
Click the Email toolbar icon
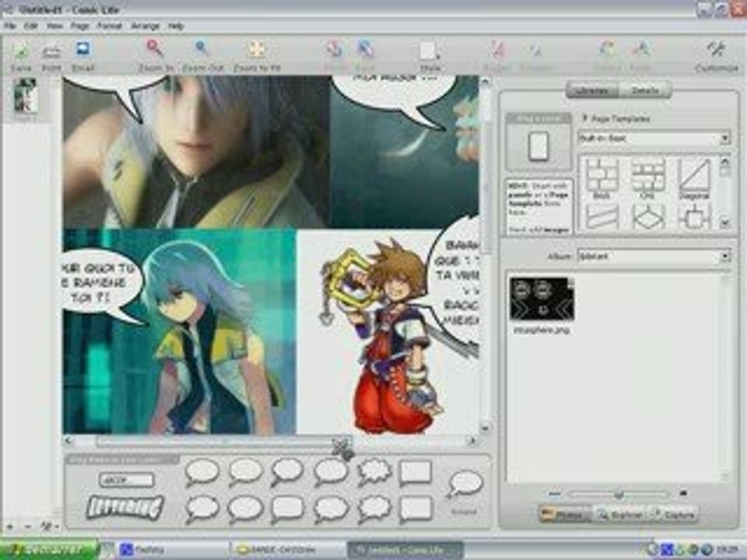[82, 50]
